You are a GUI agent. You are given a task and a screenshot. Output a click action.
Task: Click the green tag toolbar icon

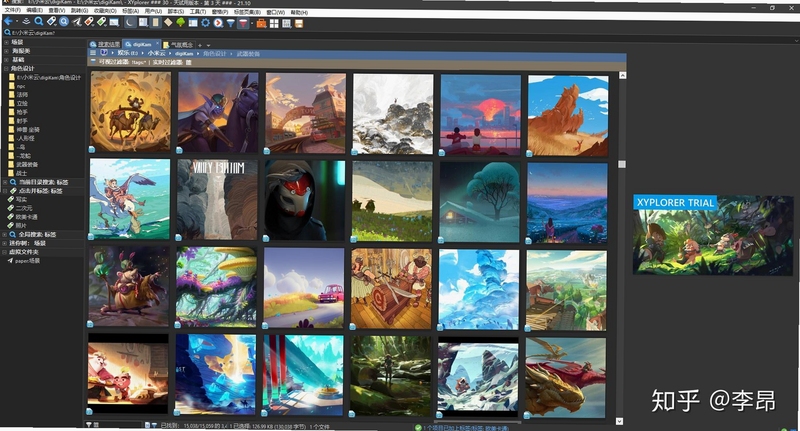(102, 22)
